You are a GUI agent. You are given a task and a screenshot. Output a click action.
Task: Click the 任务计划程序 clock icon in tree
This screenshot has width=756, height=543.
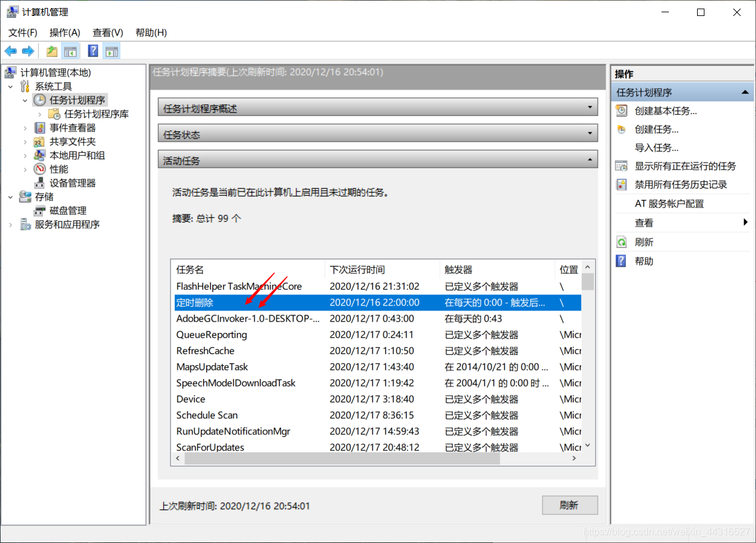click(x=40, y=100)
